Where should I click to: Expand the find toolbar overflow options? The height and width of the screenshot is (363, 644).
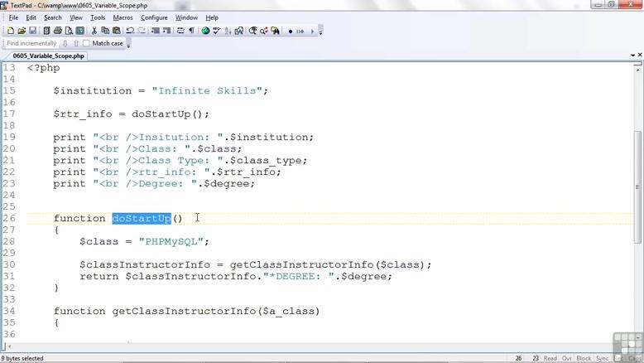[x=129, y=44]
